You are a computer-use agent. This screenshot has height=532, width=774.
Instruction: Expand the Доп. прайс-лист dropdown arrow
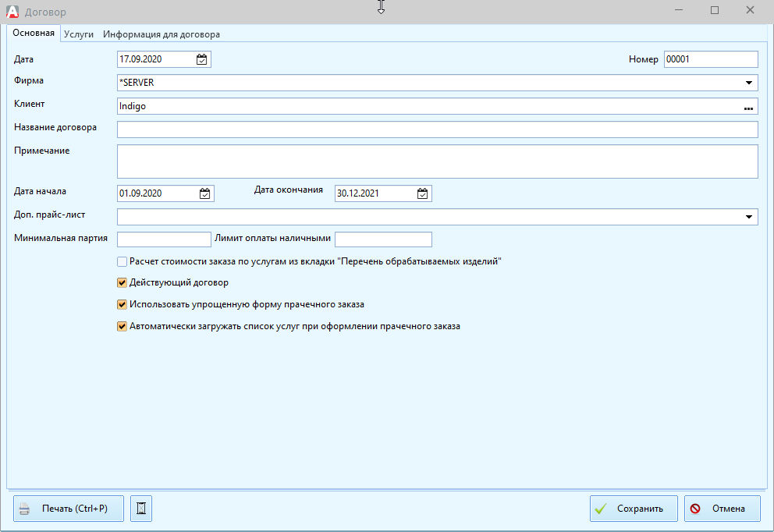[748, 217]
